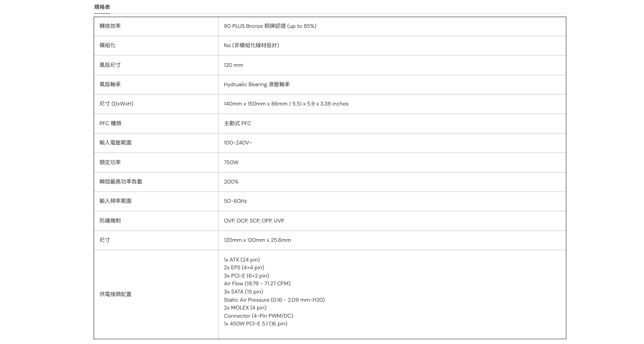Viewport: 644px width, 344px height.
Task: Click the 主動式 PFC value
Action: pyautogui.click(x=238, y=123)
